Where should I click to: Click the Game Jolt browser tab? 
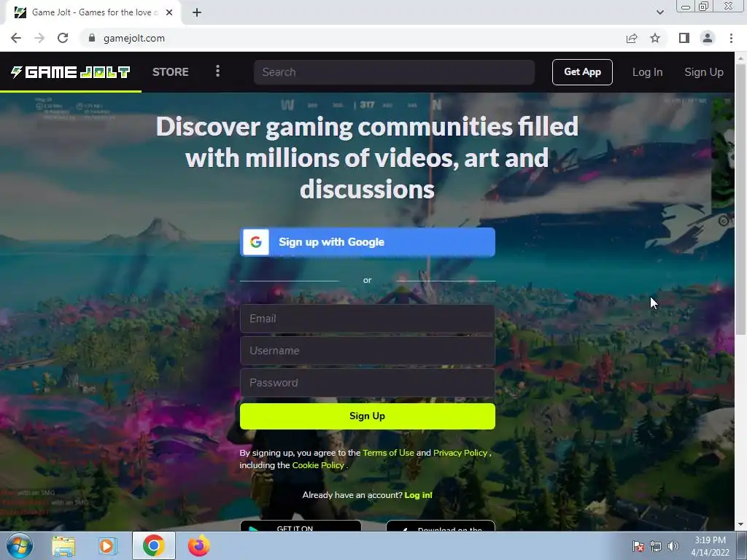(93, 12)
